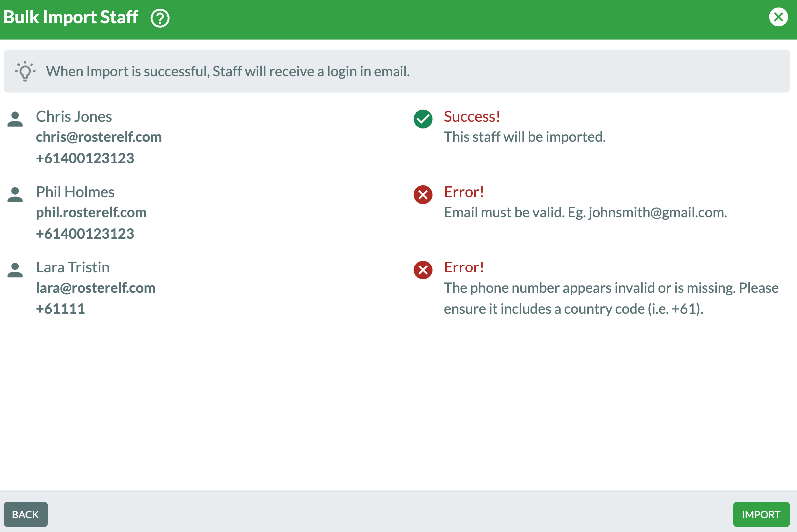Image resolution: width=797 pixels, height=532 pixels.
Task: Close the Bulk Import Staff dialog
Action: pos(778,17)
